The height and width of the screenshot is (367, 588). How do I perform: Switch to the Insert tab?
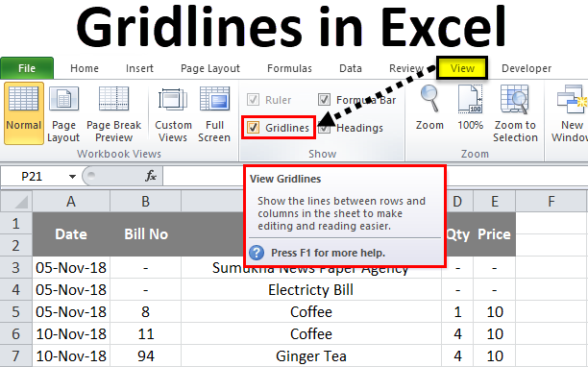click(x=139, y=68)
